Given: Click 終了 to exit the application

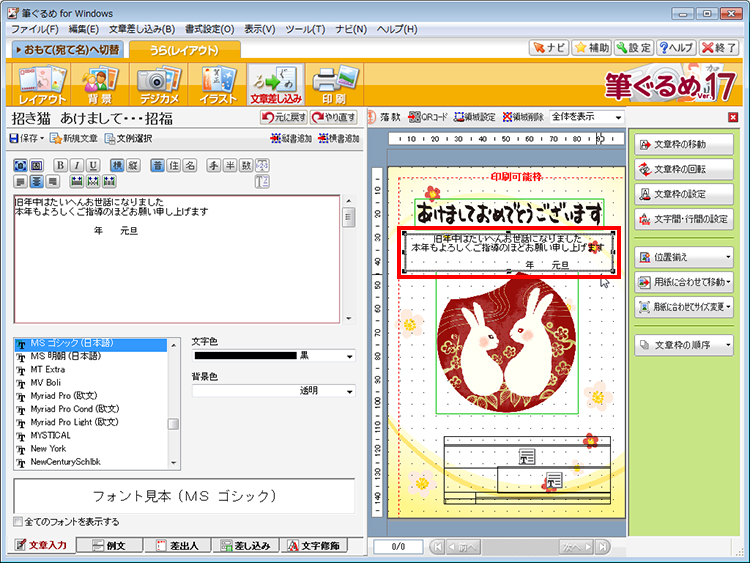Looking at the screenshot, I should coord(718,48).
